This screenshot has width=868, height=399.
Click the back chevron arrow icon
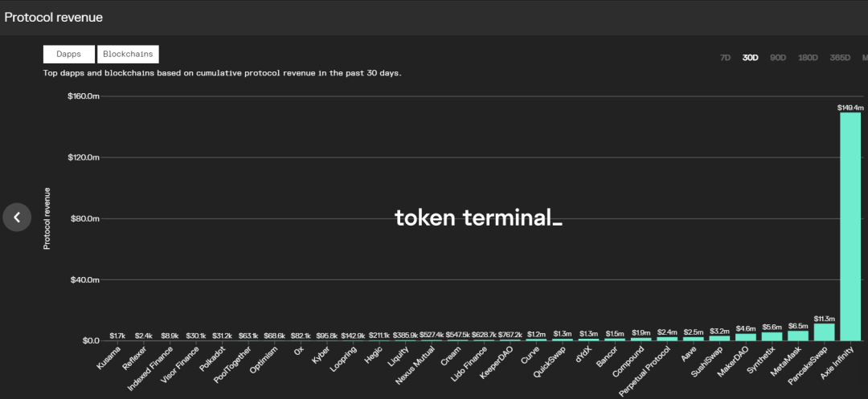click(x=17, y=217)
